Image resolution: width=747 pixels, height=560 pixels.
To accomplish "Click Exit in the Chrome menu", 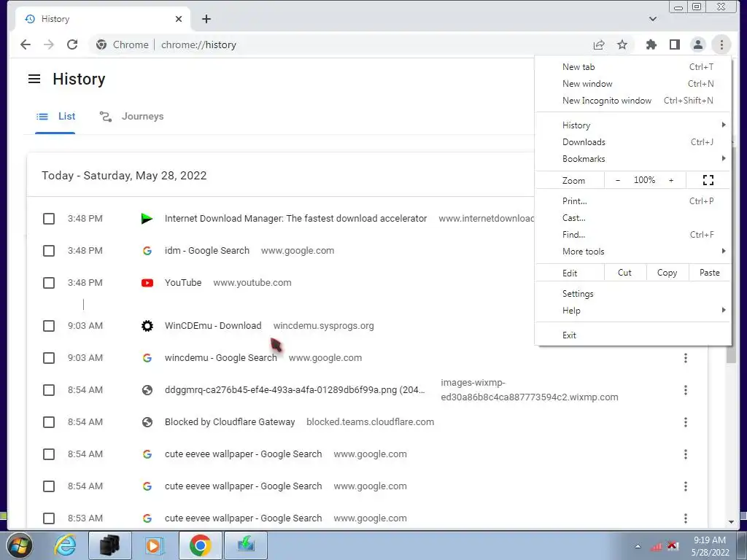I will (x=632, y=335).
